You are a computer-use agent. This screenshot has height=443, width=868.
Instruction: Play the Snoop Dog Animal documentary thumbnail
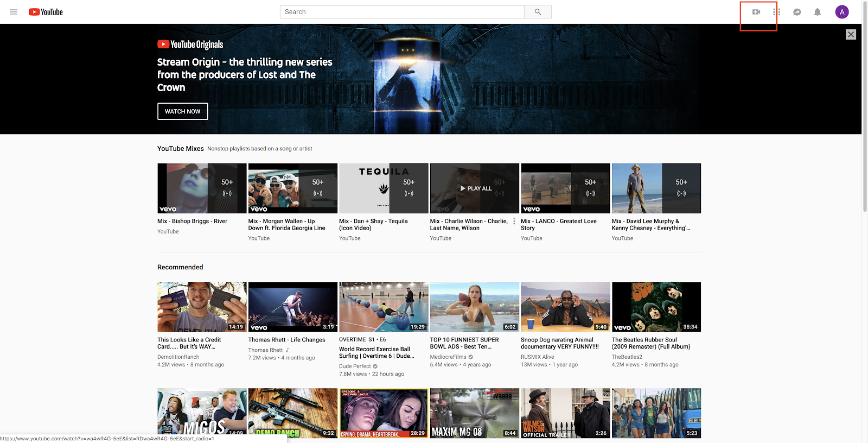565,307
